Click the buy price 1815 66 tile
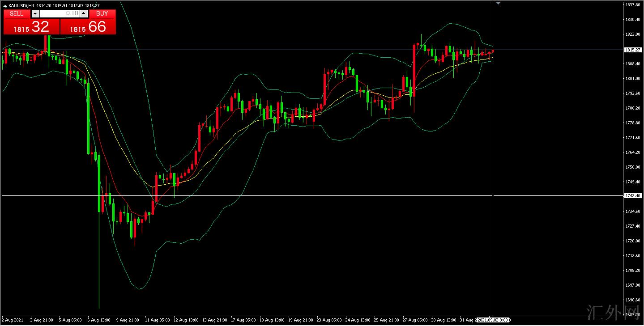Image resolution: width=644 pixels, height=326 pixels. 88,27
